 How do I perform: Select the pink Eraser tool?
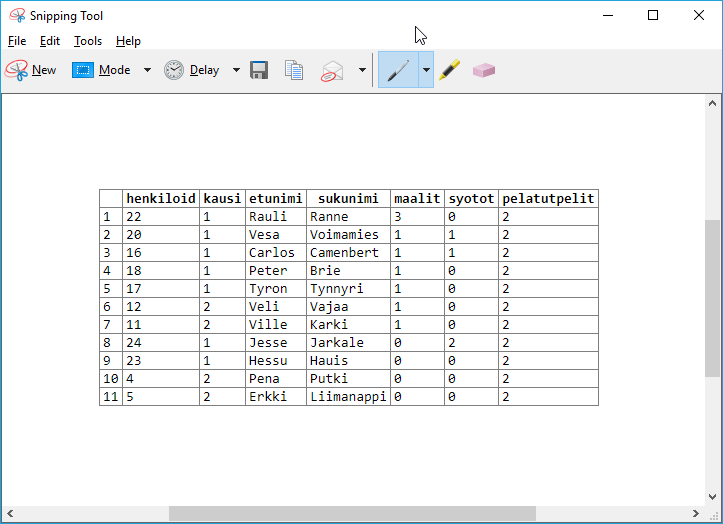(484, 70)
